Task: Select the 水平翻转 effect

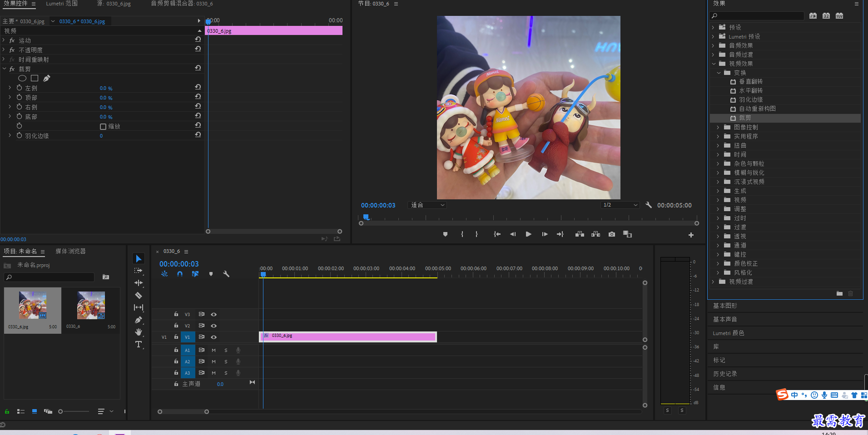Action: [x=751, y=91]
